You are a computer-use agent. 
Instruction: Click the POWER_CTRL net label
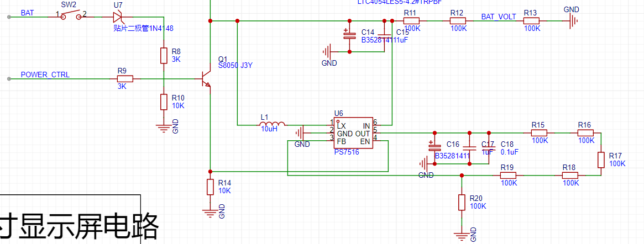pyautogui.click(x=45, y=75)
